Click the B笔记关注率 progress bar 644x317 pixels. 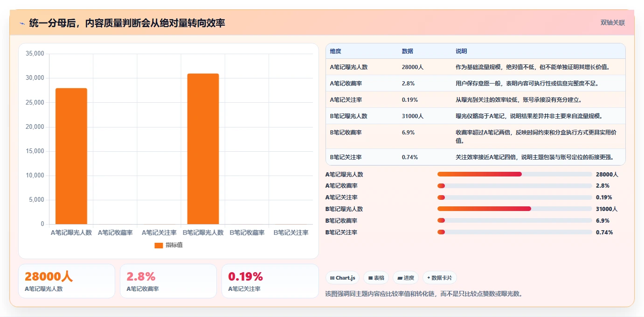514,232
